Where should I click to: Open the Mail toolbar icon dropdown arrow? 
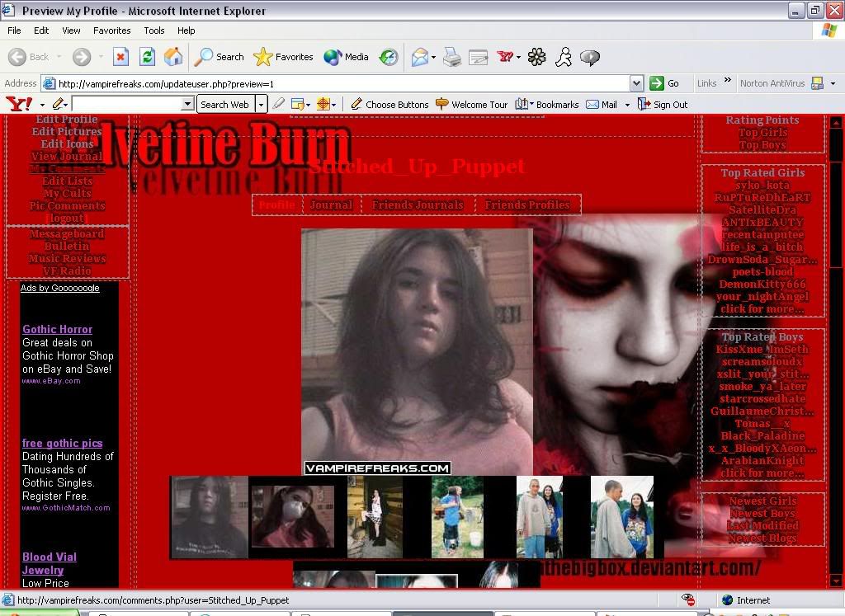coord(433,57)
